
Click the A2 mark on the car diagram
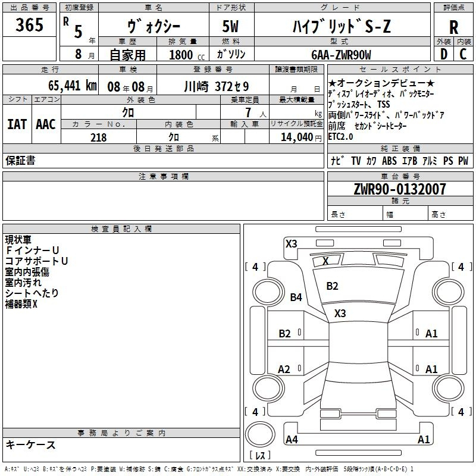[284, 369]
